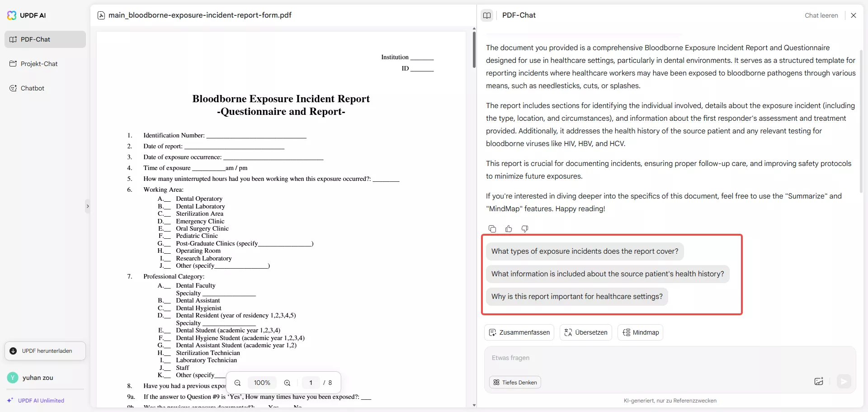Open the Chatbot section
The image size is (868, 412).
(x=45, y=88)
